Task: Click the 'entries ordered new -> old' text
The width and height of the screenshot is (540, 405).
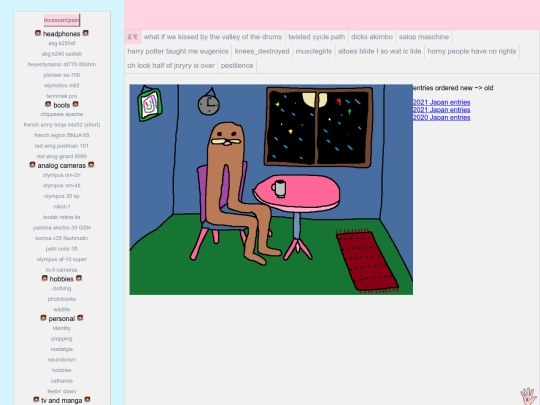Action: coord(453,88)
